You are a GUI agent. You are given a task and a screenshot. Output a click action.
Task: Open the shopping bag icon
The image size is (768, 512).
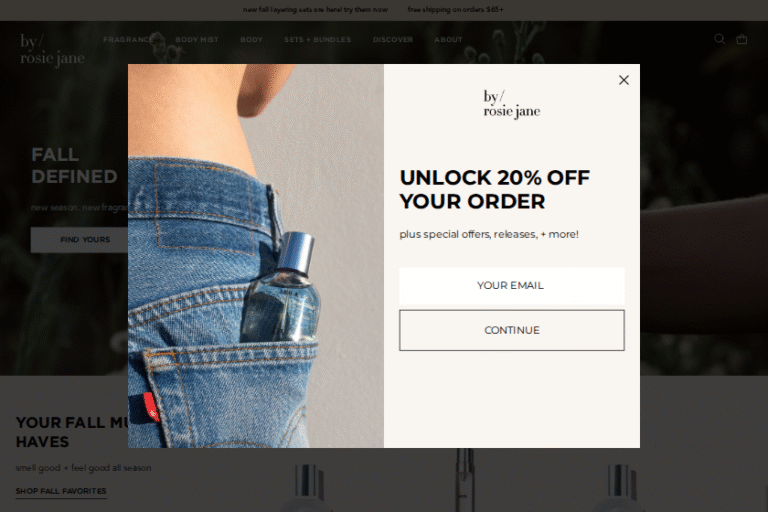coord(742,39)
